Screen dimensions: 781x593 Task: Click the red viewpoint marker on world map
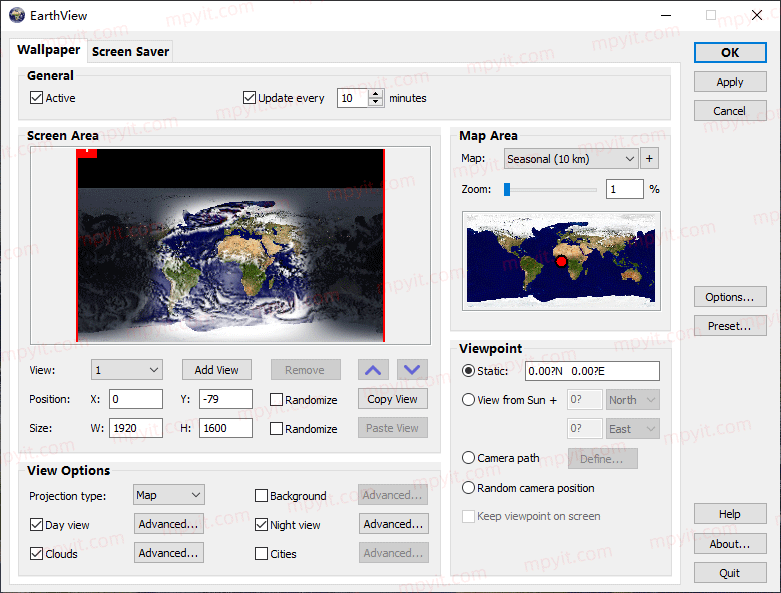click(561, 261)
